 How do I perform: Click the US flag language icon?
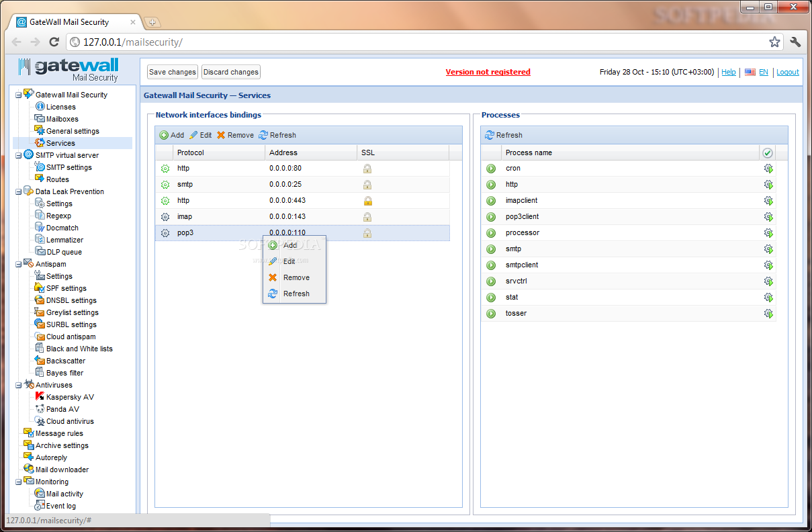[750, 72]
